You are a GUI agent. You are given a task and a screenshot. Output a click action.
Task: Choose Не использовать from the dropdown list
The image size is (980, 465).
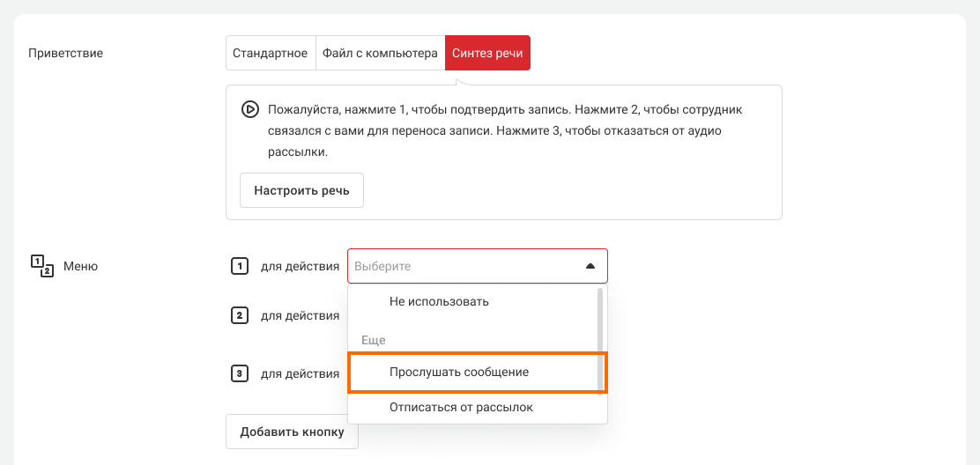[x=439, y=301]
